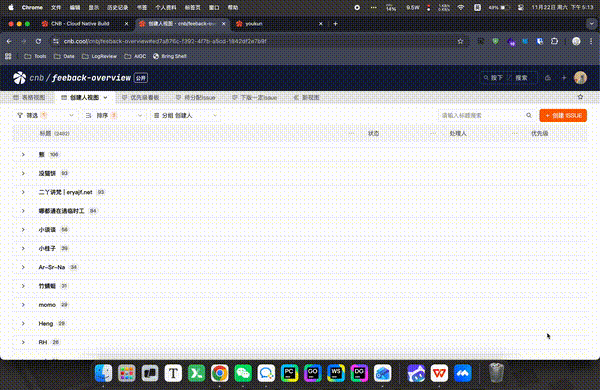
Task: Click the 处理人 column header
Action: tap(458, 134)
